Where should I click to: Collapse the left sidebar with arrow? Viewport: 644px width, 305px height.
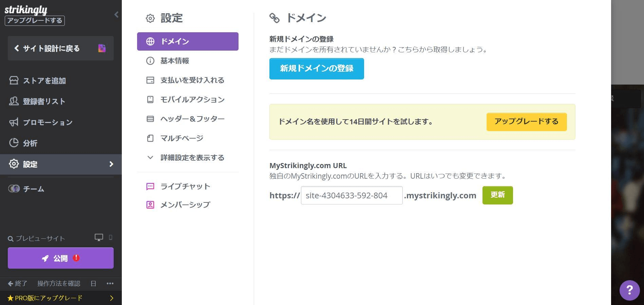[116, 14]
